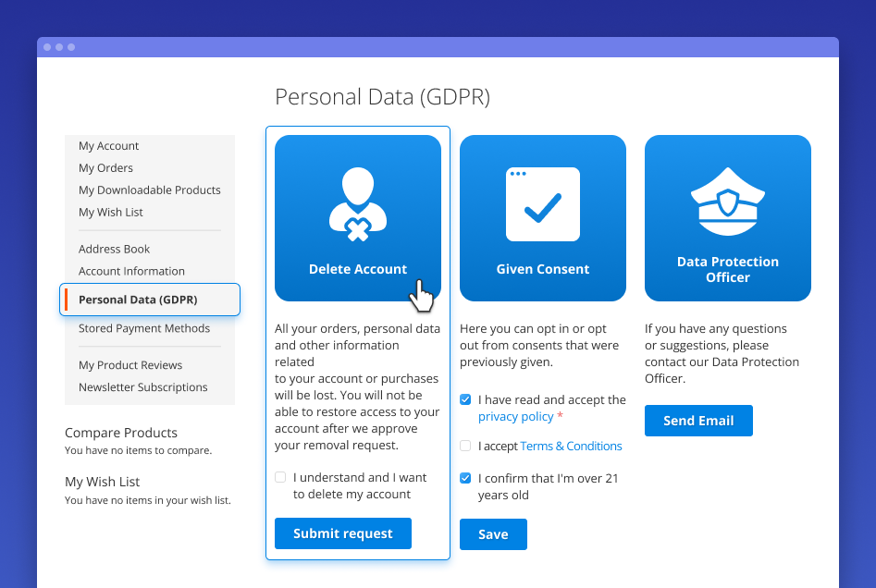This screenshot has height=588, width=876.
Task: Uncheck the privacy policy acceptance checkbox
Action: [x=464, y=399]
